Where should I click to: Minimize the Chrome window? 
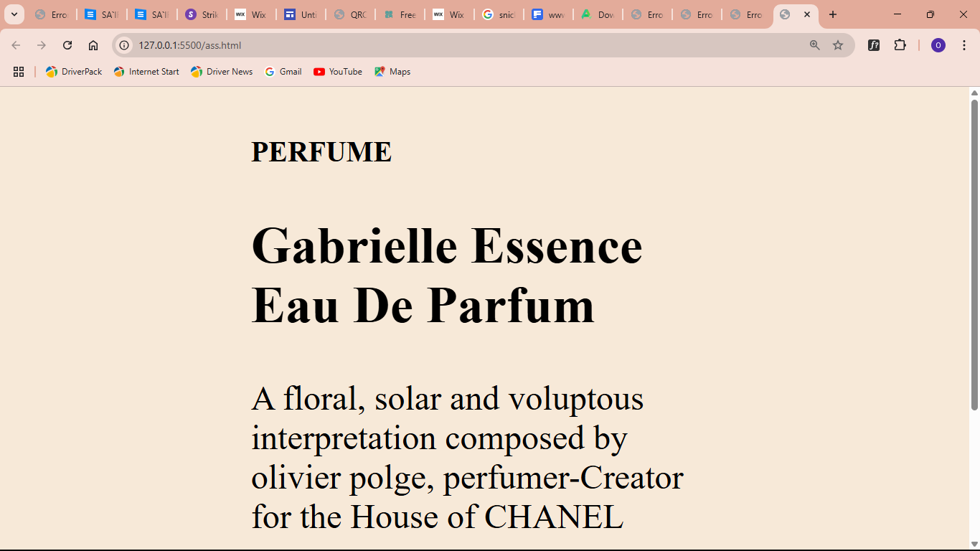coord(897,14)
